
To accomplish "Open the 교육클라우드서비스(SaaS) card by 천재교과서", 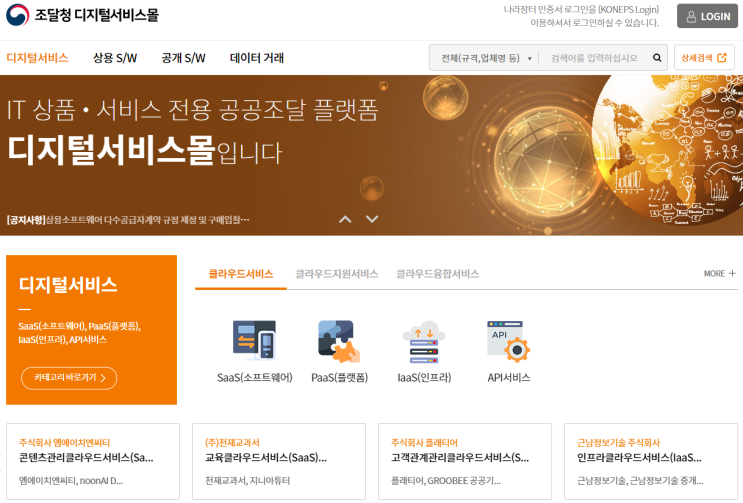I will tap(279, 461).
